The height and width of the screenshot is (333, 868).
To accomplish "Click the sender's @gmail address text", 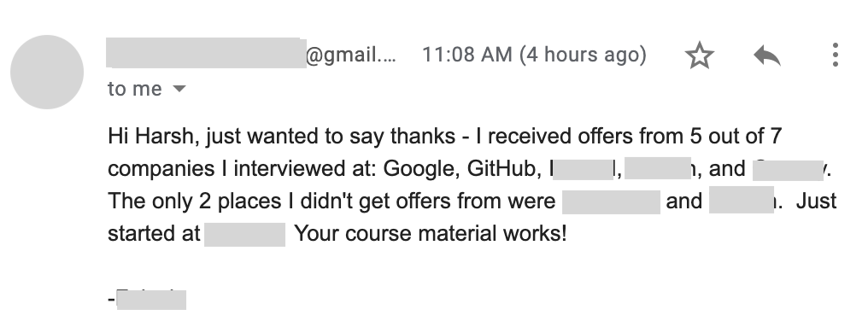I will (351, 55).
